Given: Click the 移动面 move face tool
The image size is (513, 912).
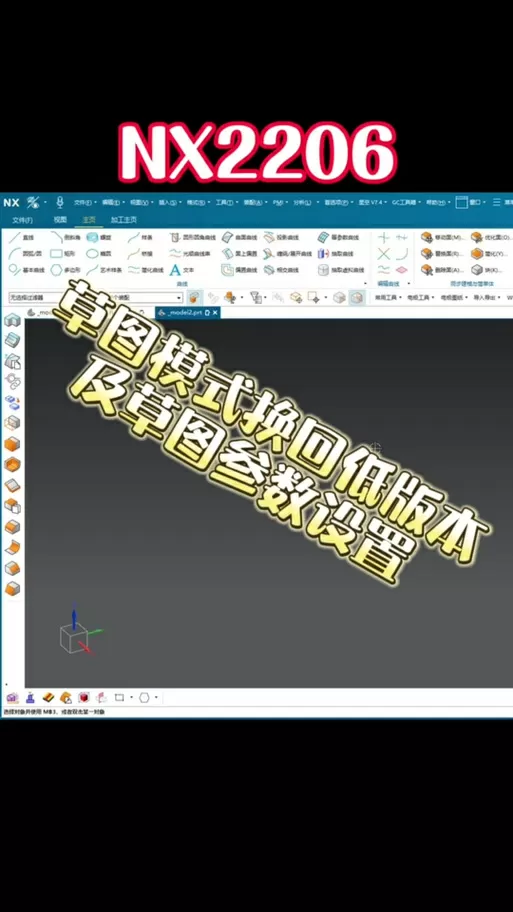Looking at the screenshot, I should (x=443, y=237).
